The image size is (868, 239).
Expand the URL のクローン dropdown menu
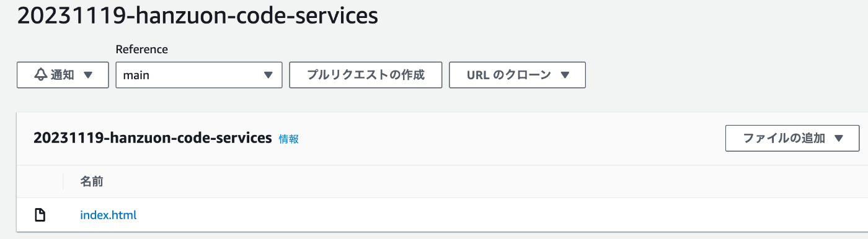click(517, 75)
